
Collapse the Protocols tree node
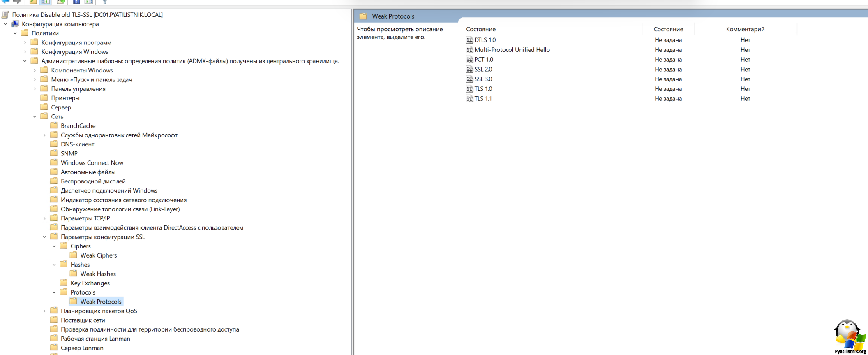[54, 292]
